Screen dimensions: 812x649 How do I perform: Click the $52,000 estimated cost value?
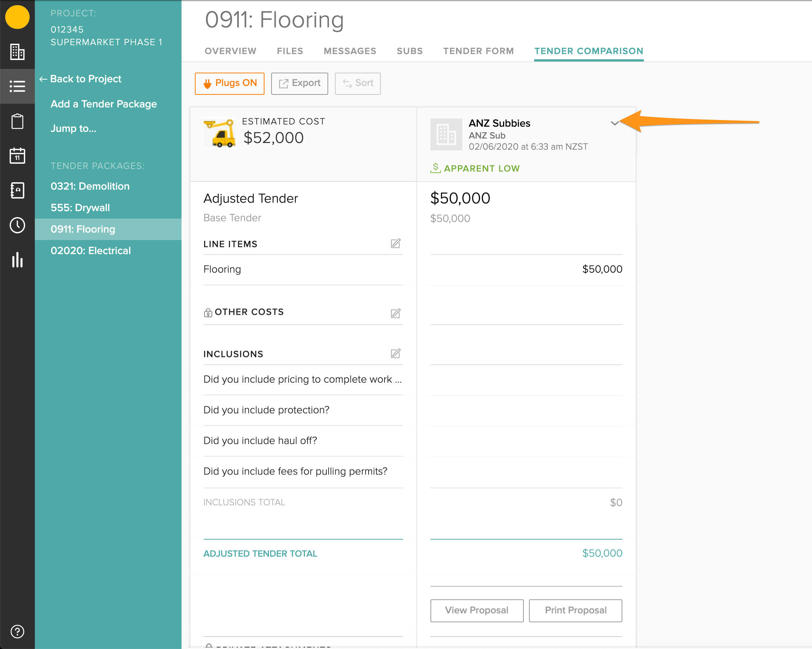273,137
